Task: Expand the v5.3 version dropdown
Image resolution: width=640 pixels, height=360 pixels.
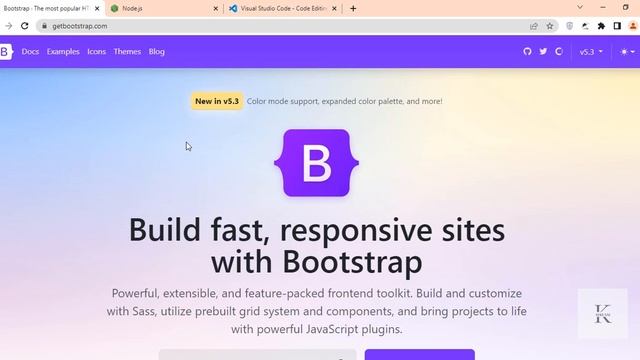Action: (591, 52)
